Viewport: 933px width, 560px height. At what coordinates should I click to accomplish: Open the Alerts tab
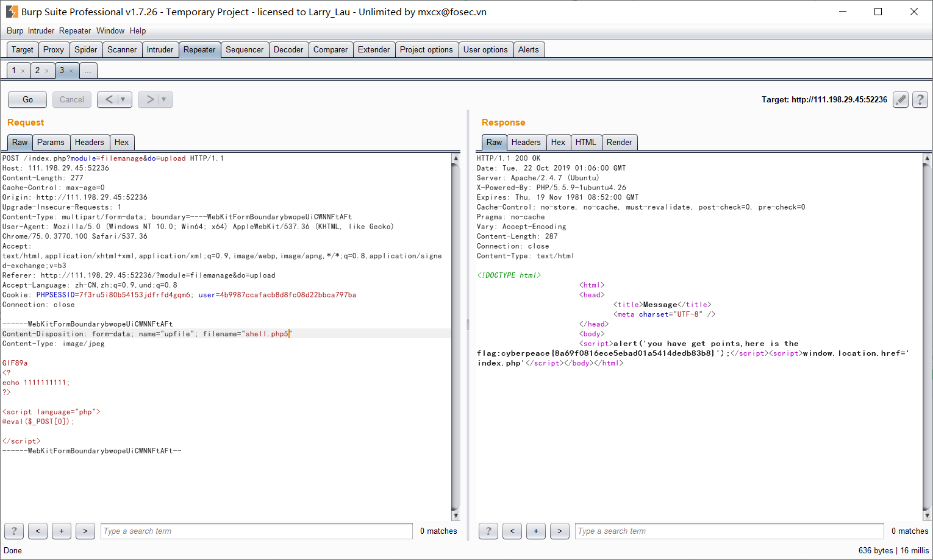529,49
